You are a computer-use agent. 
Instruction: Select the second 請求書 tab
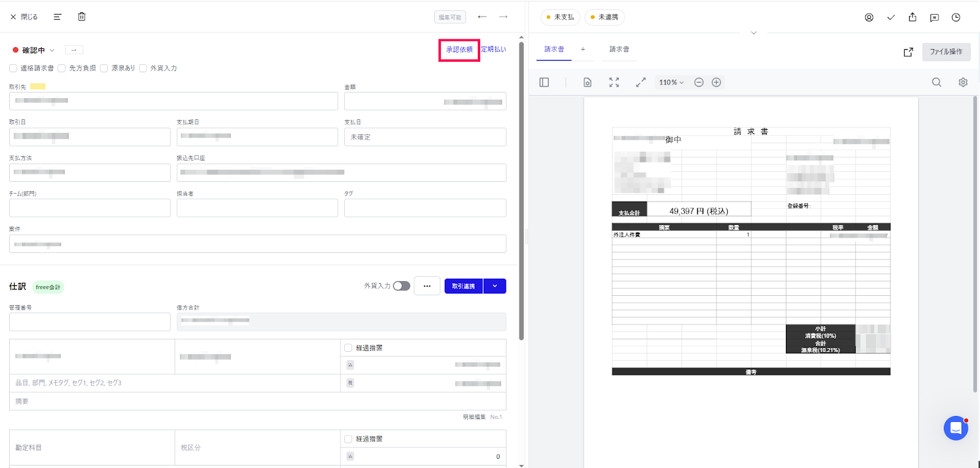[x=619, y=49]
